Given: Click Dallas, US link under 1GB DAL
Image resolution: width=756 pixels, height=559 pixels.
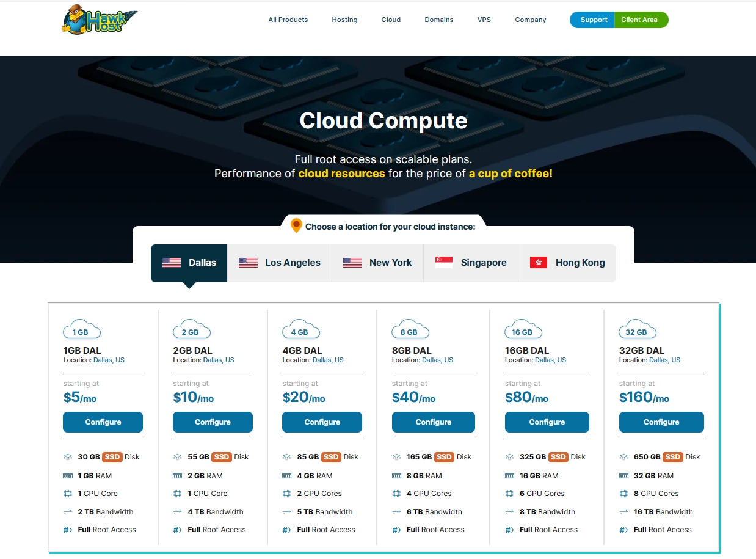Looking at the screenshot, I should [109, 360].
